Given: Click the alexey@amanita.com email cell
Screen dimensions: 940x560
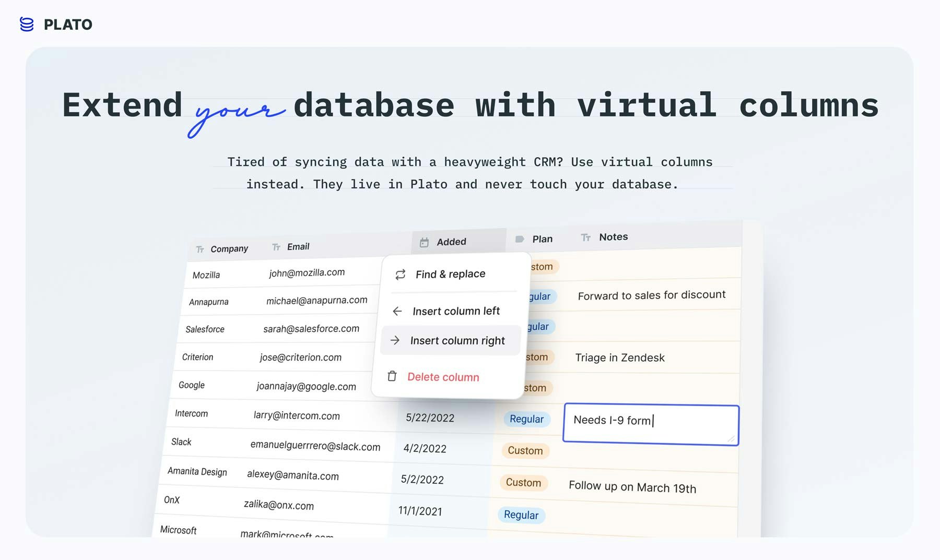Looking at the screenshot, I should point(293,475).
